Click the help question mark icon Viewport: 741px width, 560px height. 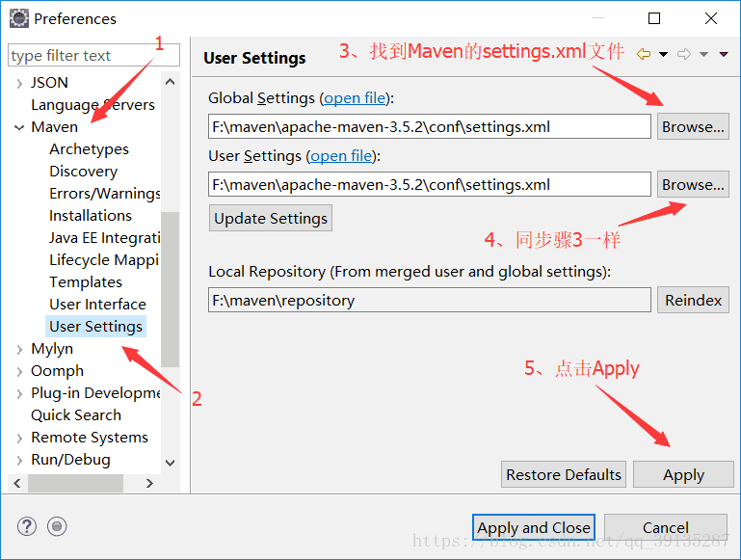click(27, 526)
